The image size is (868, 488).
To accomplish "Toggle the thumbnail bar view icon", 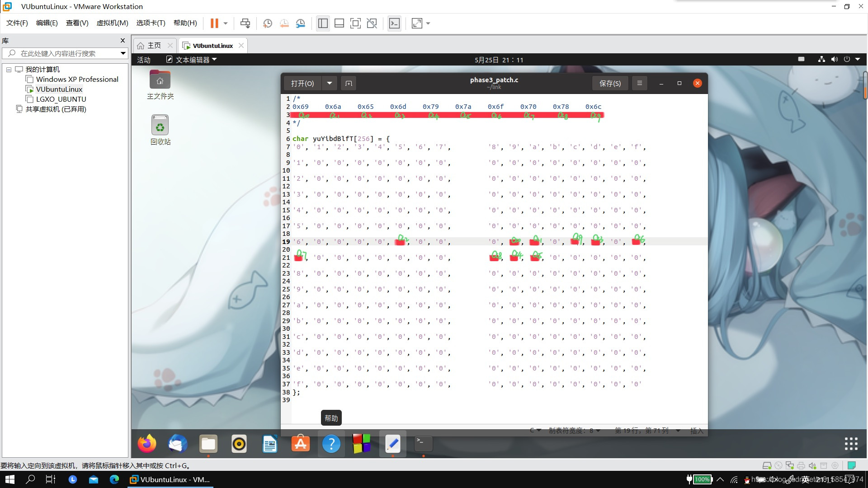I will click(339, 23).
